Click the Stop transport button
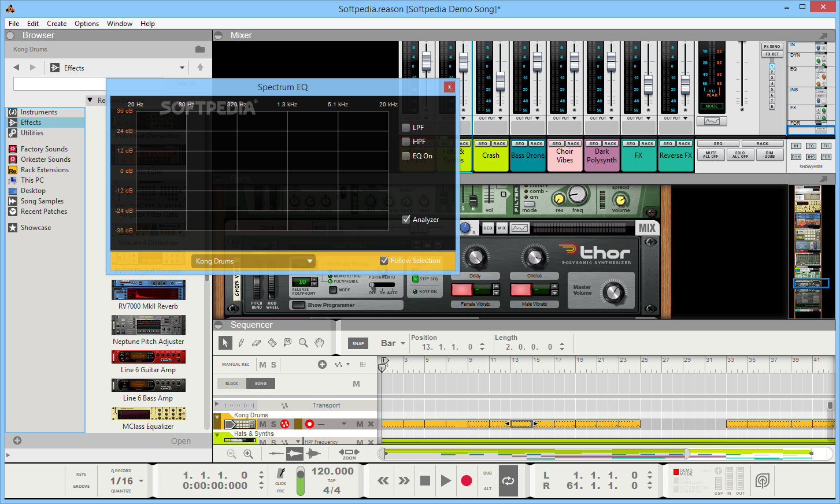This screenshot has width=840, height=504. point(425,481)
